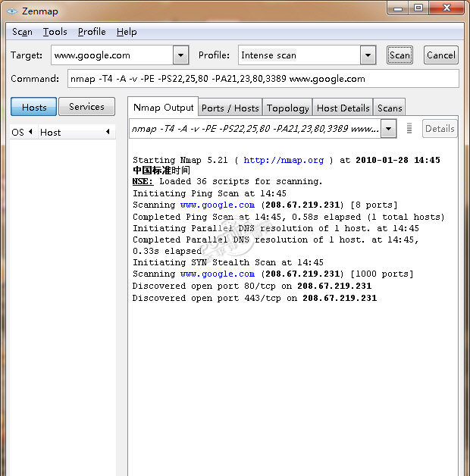Click 'Initiating SYN Stealth Scan' line

228,262
